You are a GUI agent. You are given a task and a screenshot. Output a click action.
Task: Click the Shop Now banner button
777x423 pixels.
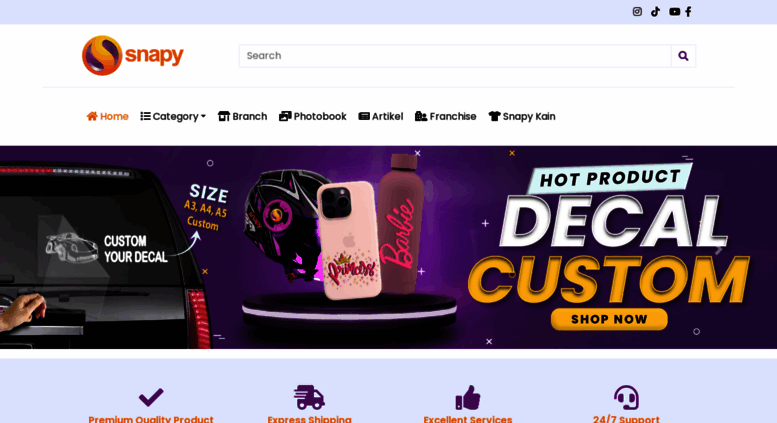609,319
